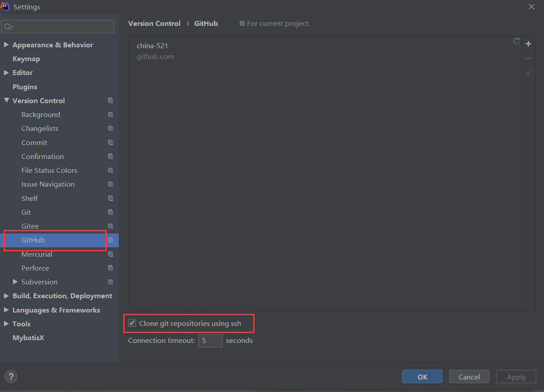Click project-level icon beside Version Control
The height and width of the screenshot is (392, 544).
pyautogui.click(x=110, y=101)
